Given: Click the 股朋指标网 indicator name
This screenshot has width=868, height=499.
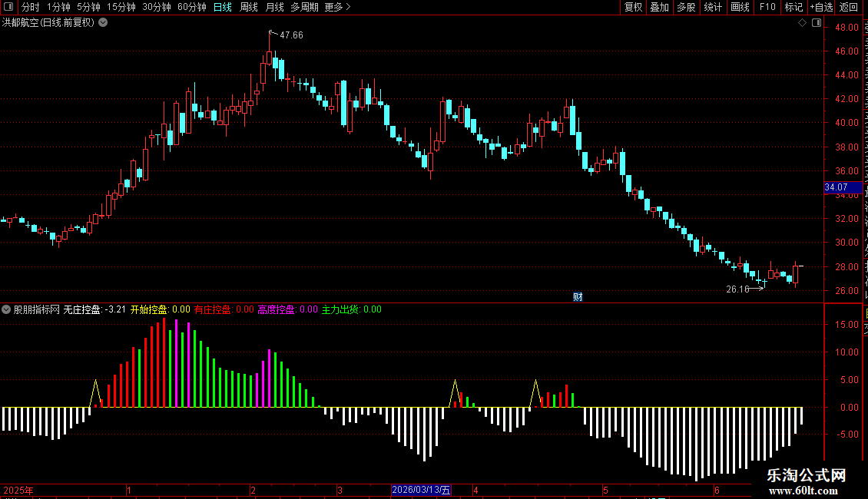Looking at the screenshot, I should tap(37, 310).
